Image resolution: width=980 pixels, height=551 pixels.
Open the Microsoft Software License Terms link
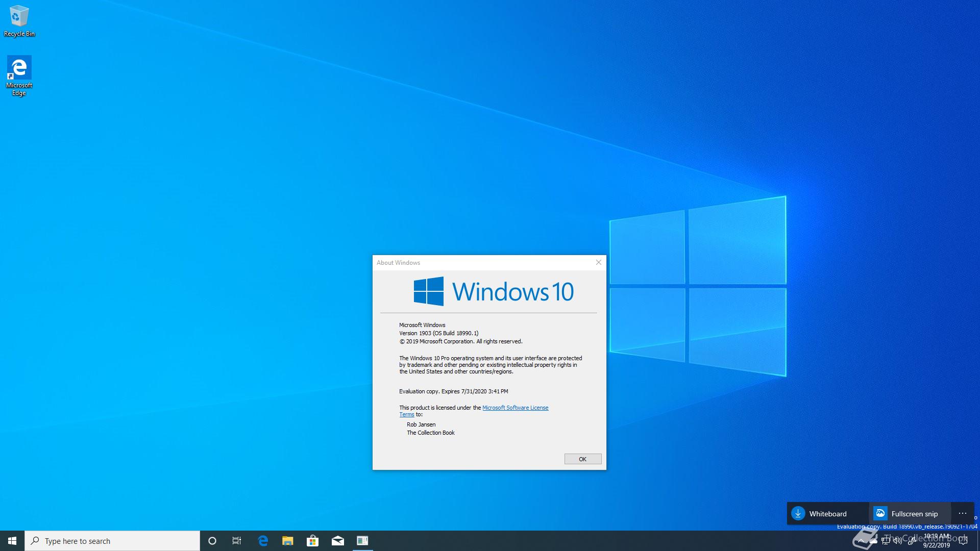point(516,408)
